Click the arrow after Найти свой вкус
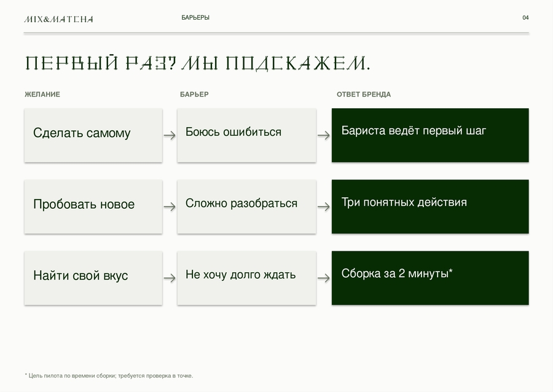553x392 pixels. [x=170, y=278]
